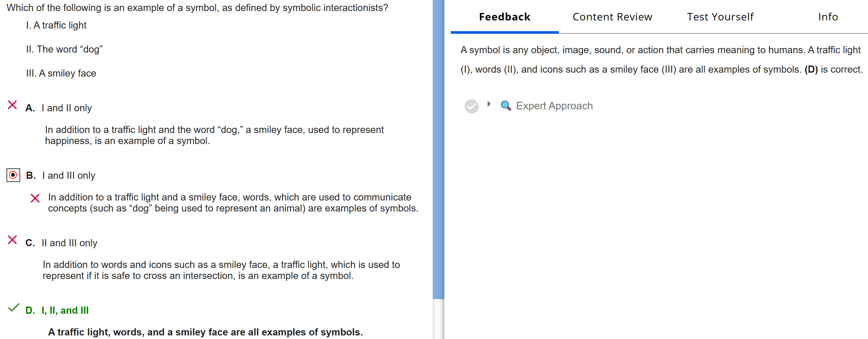Image resolution: width=868 pixels, height=339 pixels.
Task: Expand the Expert Approach section arrow
Action: 489,104
